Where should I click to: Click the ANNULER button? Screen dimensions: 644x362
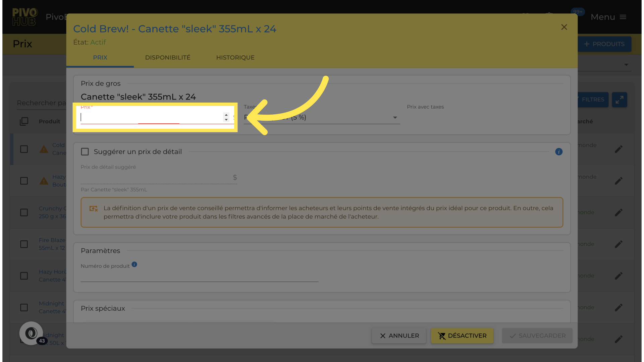pyautogui.click(x=399, y=336)
